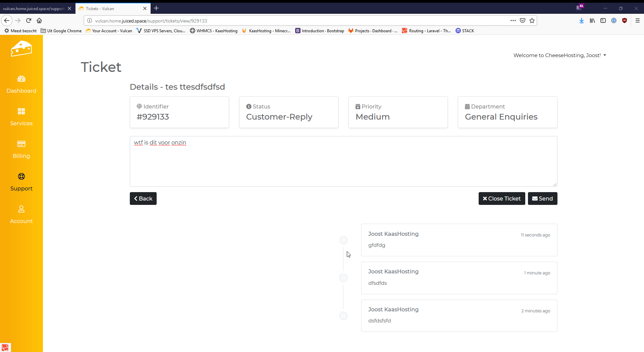Image resolution: width=644 pixels, height=352 pixels.
Task: Click the CheeseHosting cheese logo
Action: pyautogui.click(x=21, y=49)
